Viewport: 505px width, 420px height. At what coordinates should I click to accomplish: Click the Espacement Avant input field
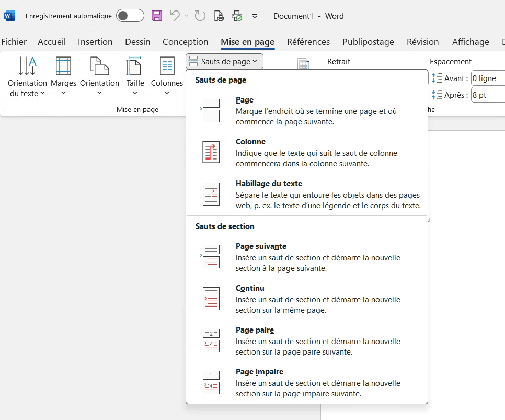click(487, 78)
